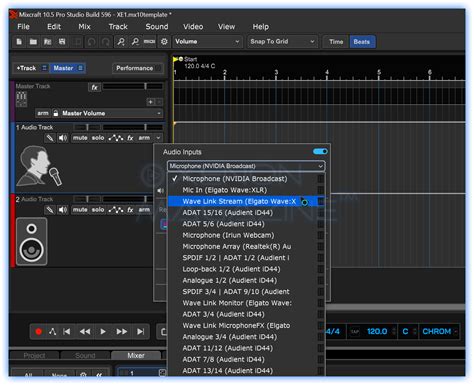This screenshot has height=385, width=474.
Task: Open the File menu
Action: tap(23, 27)
